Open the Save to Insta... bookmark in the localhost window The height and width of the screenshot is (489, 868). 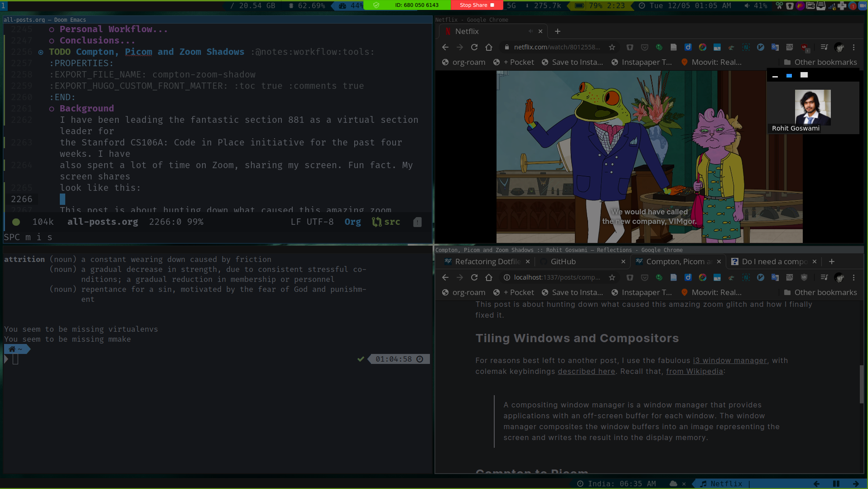coord(572,292)
